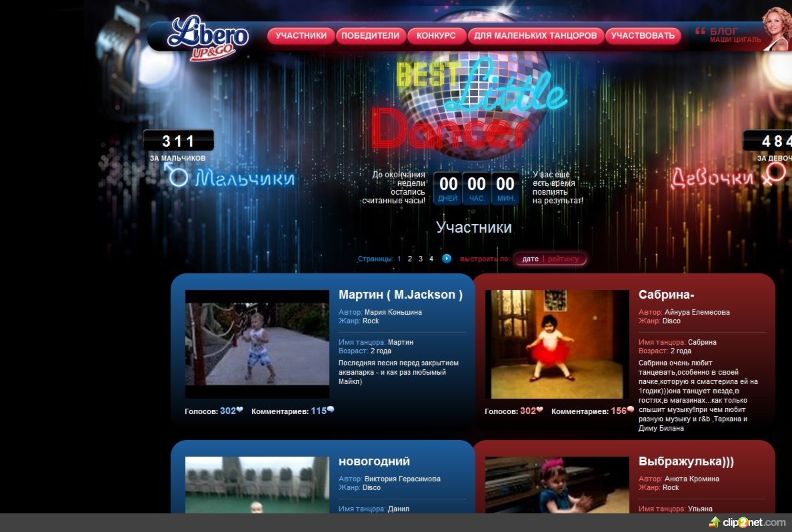792x532 pixels.
Task: Play the Выбражулька))) video thumbnail
Action: pos(557,485)
